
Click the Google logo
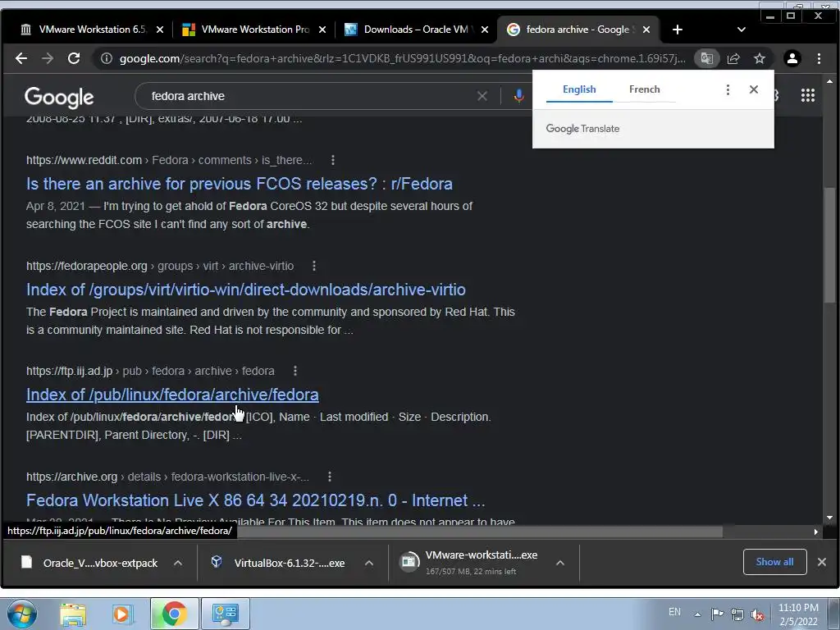(x=59, y=97)
